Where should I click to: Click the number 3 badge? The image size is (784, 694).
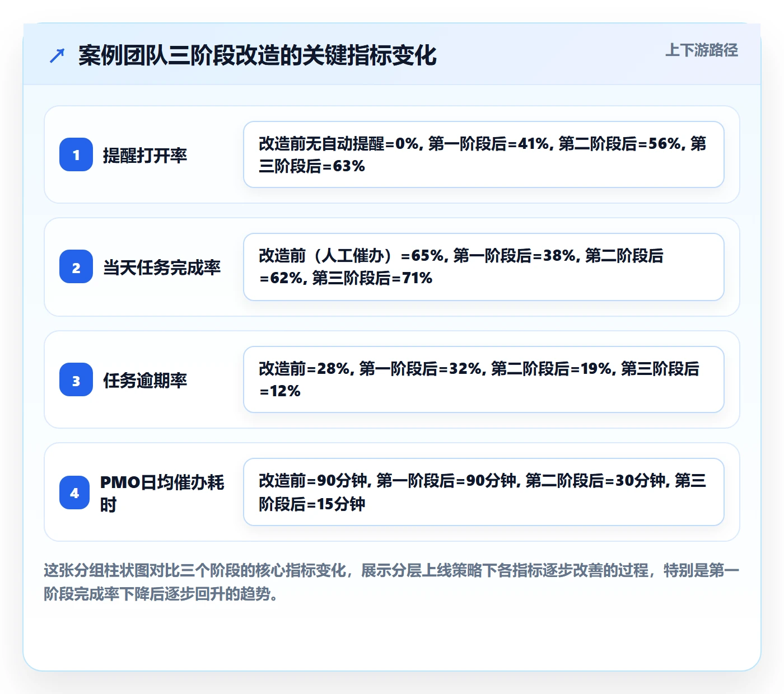pyautogui.click(x=76, y=379)
